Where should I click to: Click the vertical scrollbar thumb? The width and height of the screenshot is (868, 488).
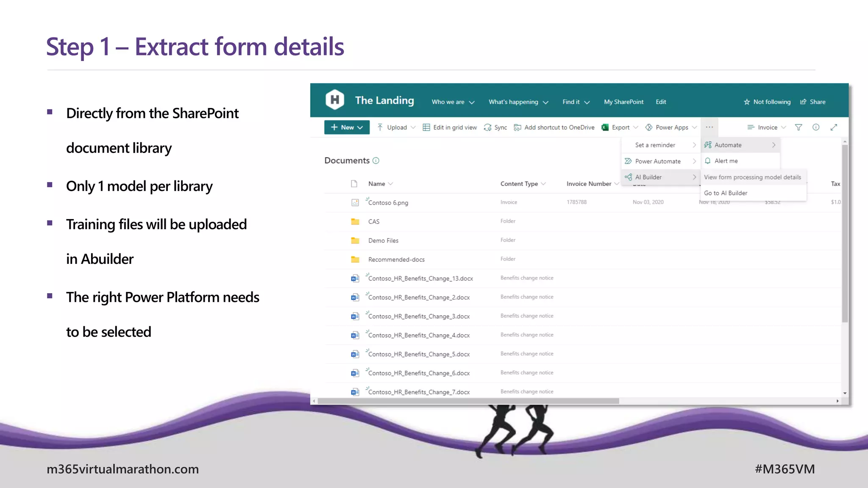coord(845,233)
